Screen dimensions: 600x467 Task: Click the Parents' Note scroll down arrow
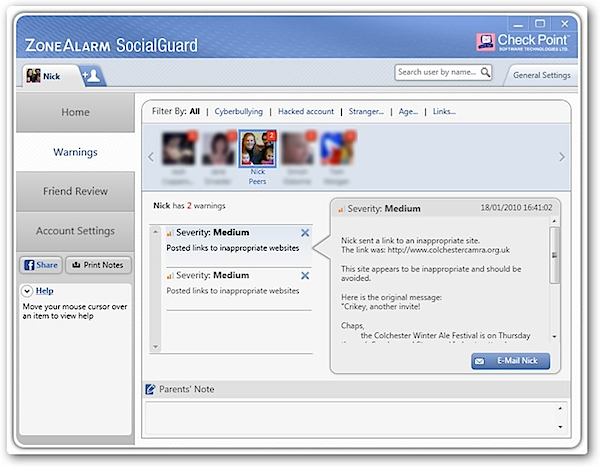[x=560, y=427]
